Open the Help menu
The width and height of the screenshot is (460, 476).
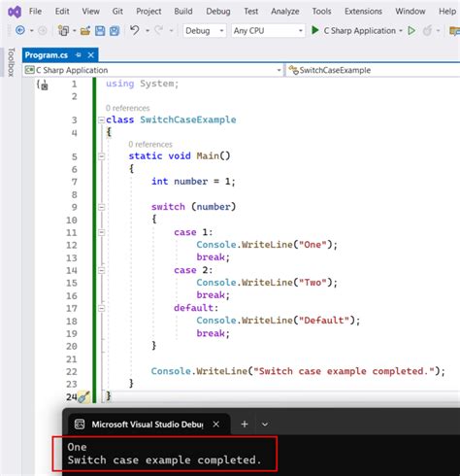pos(447,12)
